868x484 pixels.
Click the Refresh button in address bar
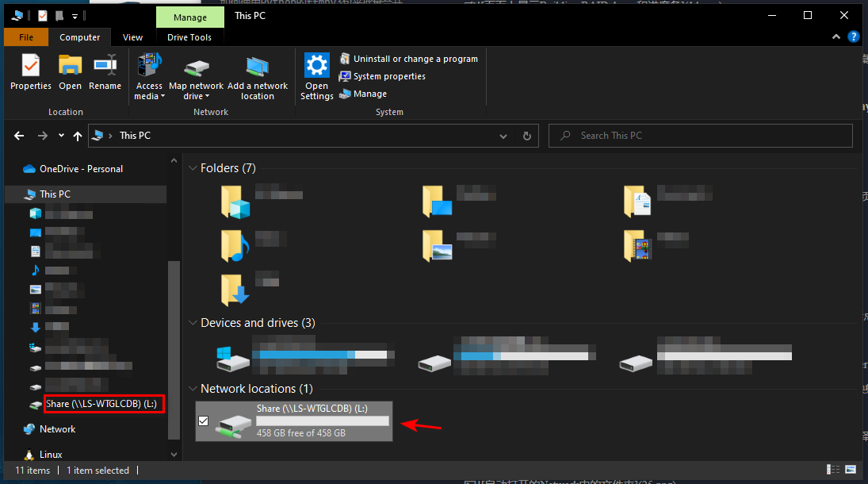pos(526,136)
